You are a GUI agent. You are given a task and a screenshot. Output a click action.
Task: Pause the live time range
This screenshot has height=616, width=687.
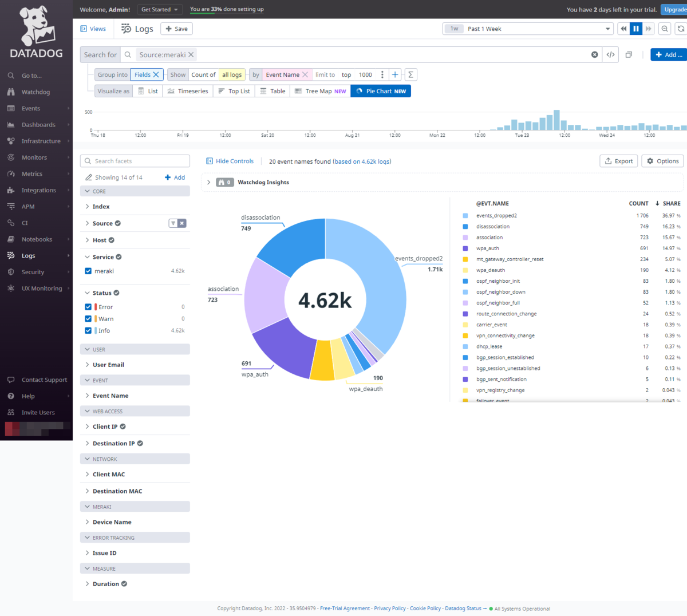[x=636, y=29]
